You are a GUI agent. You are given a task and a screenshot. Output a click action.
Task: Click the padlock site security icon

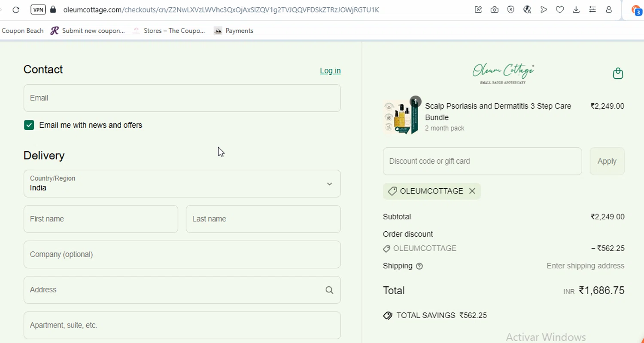53,9
